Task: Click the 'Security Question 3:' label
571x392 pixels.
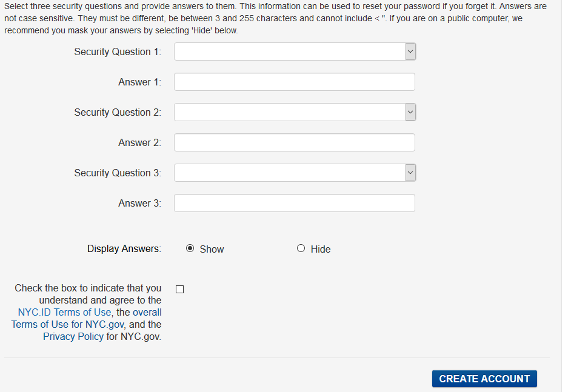Action: pyautogui.click(x=118, y=173)
